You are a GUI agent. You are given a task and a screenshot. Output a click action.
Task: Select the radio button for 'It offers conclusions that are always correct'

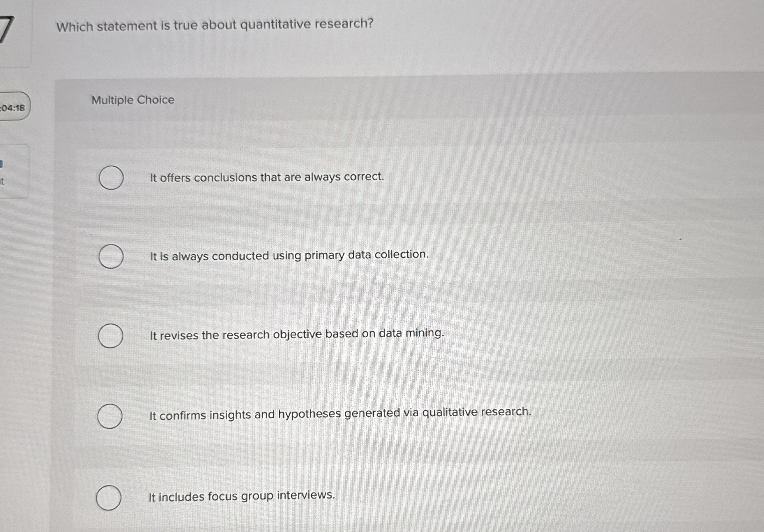111,177
